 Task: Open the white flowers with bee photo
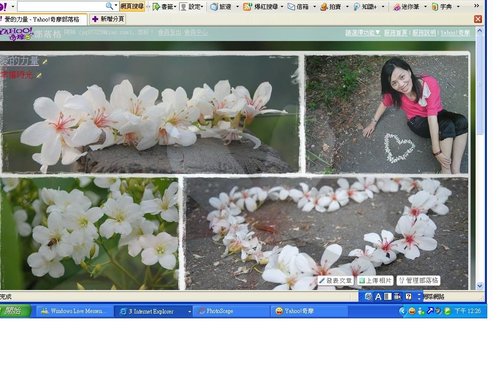(89, 233)
